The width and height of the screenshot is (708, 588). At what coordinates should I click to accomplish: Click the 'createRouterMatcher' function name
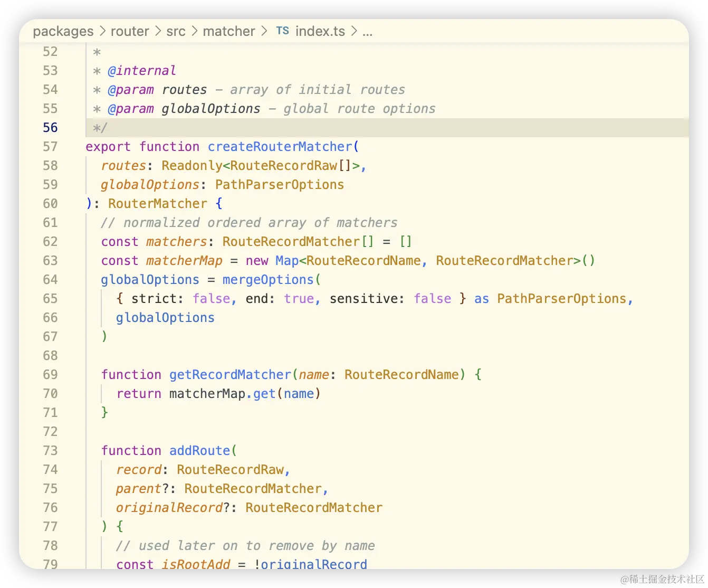[280, 147]
